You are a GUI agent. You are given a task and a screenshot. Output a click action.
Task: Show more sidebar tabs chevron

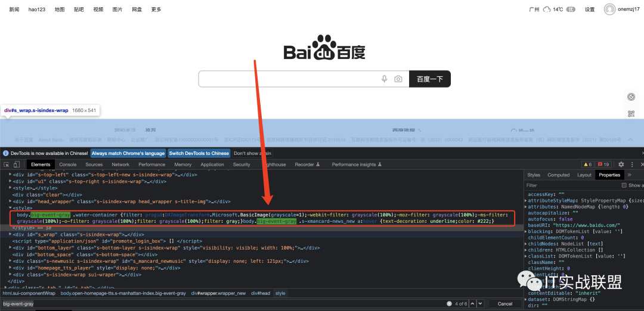click(x=630, y=175)
